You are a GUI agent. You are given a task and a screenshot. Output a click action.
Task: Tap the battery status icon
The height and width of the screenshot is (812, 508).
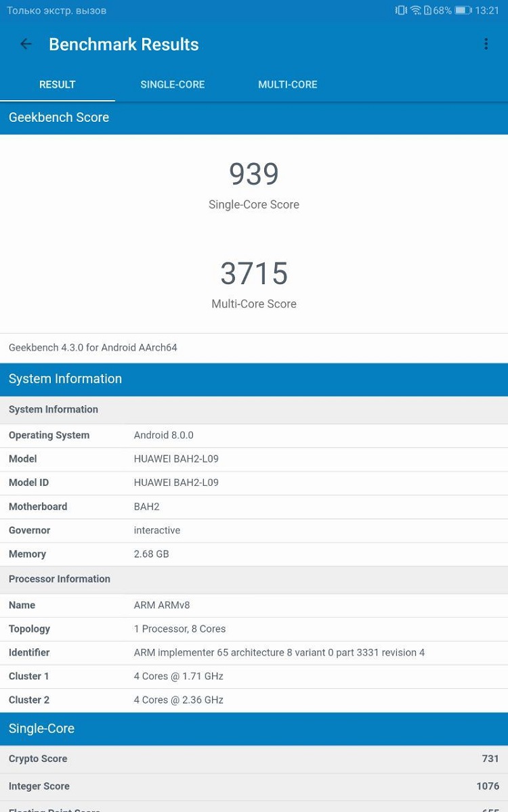463,10
